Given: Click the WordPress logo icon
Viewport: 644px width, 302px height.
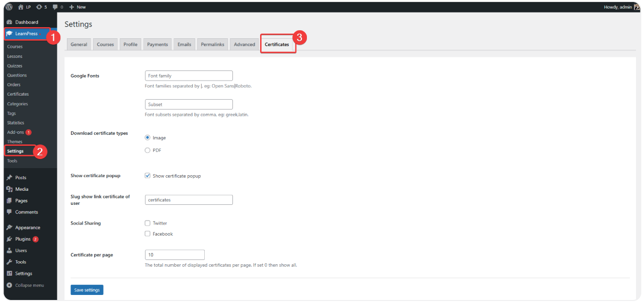Looking at the screenshot, I should pyautogui.click(x=9, y=7).
